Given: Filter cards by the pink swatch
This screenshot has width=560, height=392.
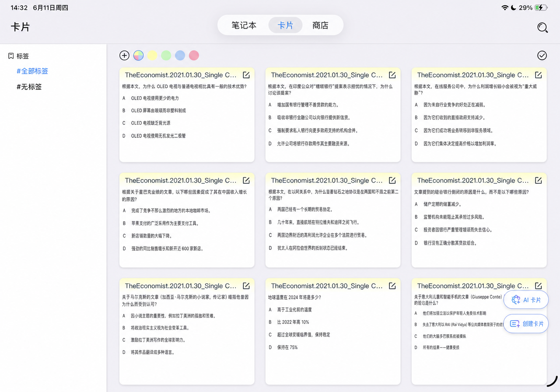Looking at the screenshot, I should (194, 55).
